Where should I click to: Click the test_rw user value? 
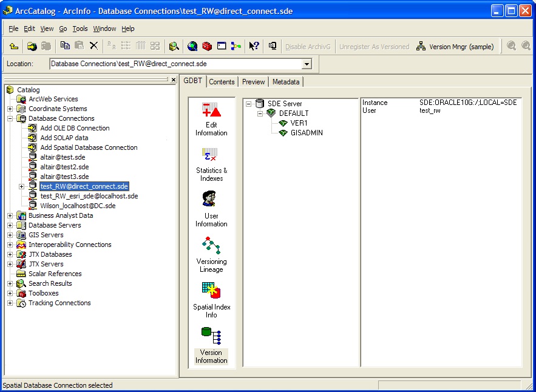(x=430, y=110)
